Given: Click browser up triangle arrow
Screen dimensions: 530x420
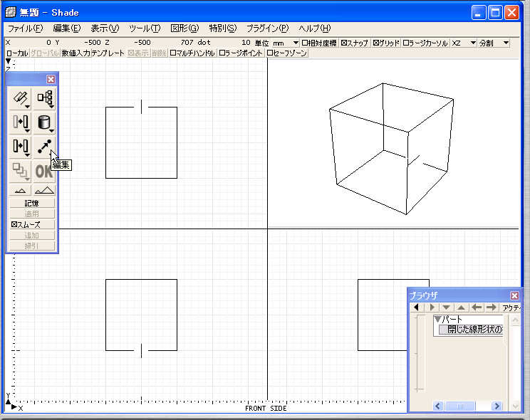Looking at the screenshot, I should pos(462,308).
